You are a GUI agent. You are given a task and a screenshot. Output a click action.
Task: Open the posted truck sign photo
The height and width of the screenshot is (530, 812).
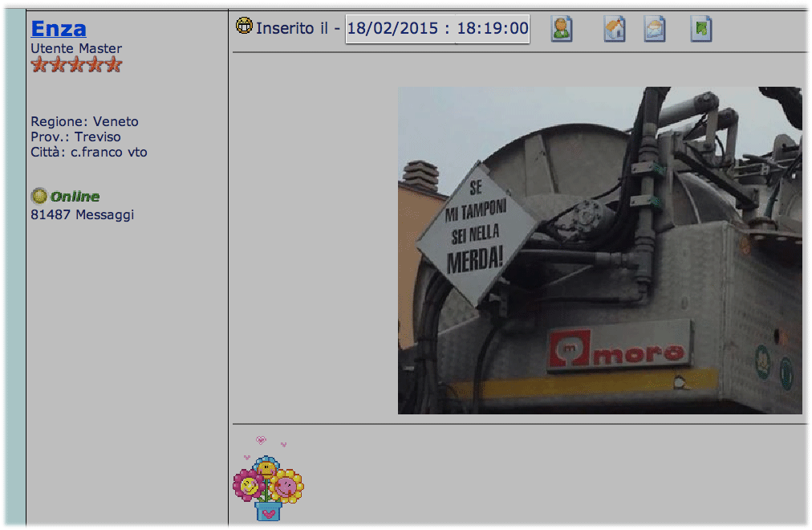[x=599, y=251]
